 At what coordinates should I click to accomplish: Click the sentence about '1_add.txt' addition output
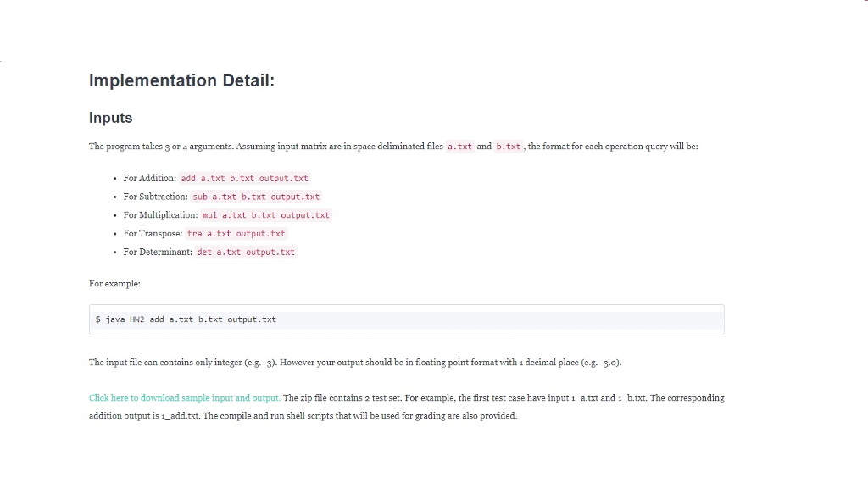tap(145, 415)
